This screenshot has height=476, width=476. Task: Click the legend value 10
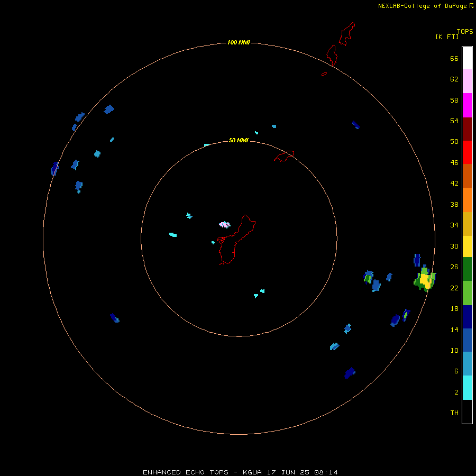pos(454,350)
